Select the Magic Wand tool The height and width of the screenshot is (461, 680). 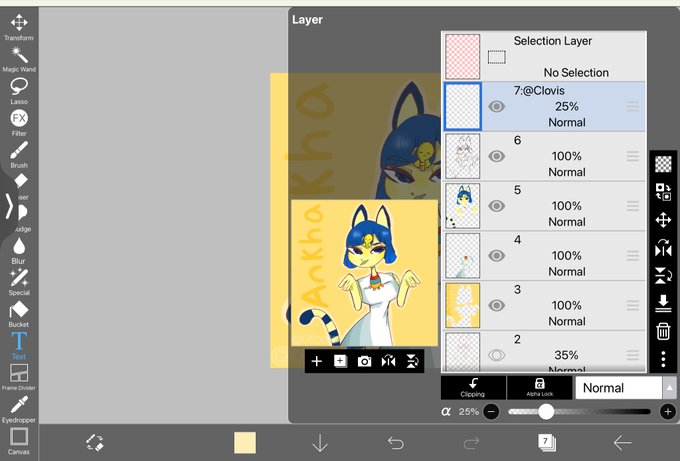19,59
